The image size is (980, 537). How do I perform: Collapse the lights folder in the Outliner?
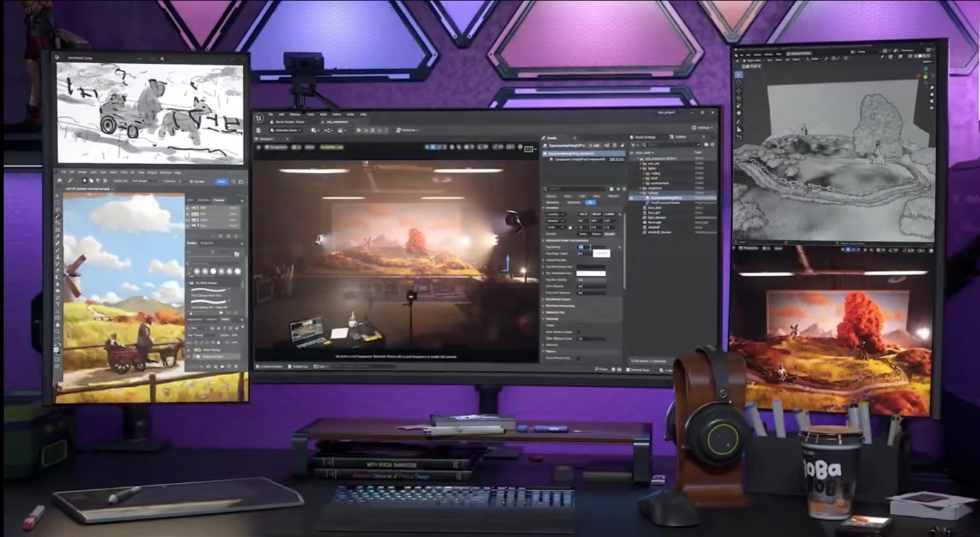641,168
